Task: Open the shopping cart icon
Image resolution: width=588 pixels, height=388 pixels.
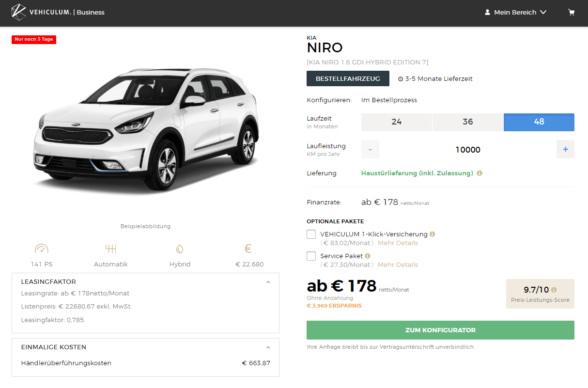Action: point(572,13)
